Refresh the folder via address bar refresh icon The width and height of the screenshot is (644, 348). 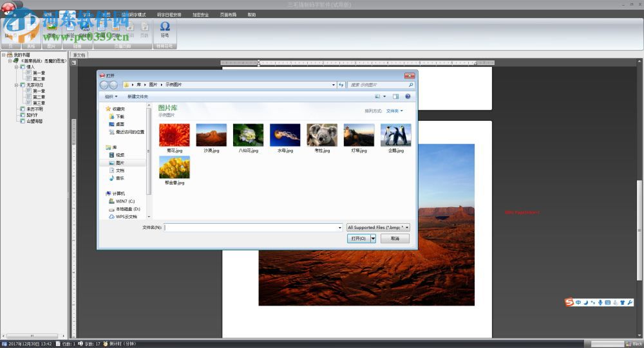pyautogui.click(x=341, y=85)
